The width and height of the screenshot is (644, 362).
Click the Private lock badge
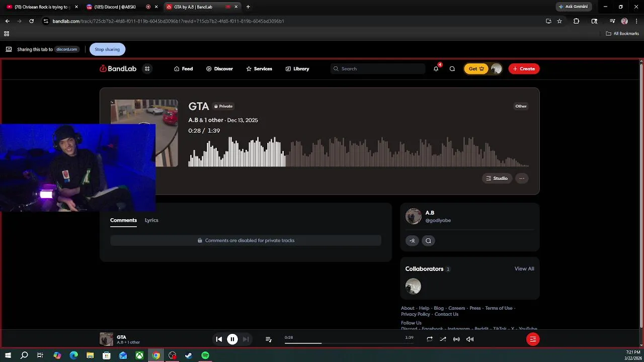[x=223, y=106]
